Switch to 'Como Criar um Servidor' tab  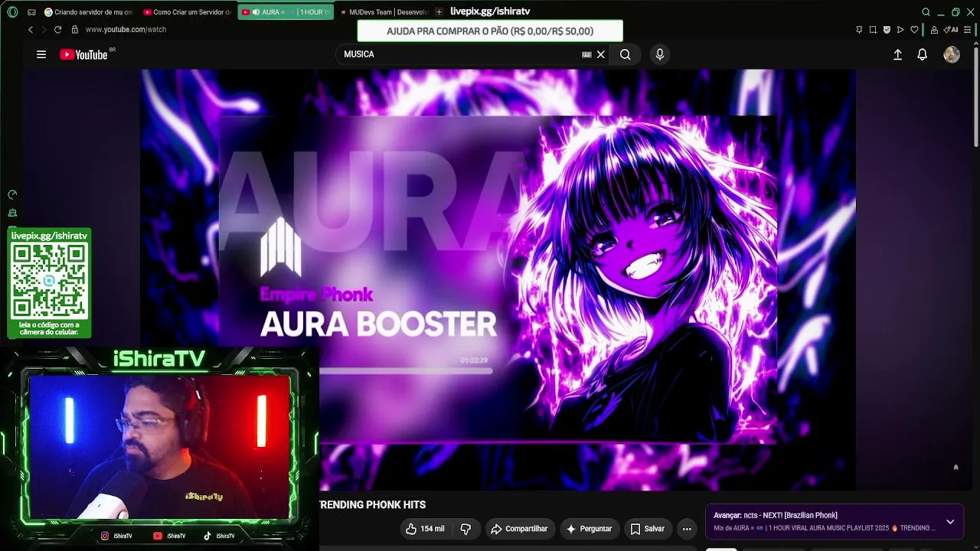[x=187, y=12]
